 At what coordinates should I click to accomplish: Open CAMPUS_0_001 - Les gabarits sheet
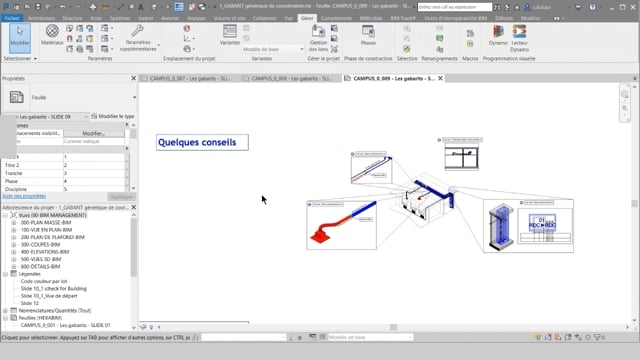point(65,325)
